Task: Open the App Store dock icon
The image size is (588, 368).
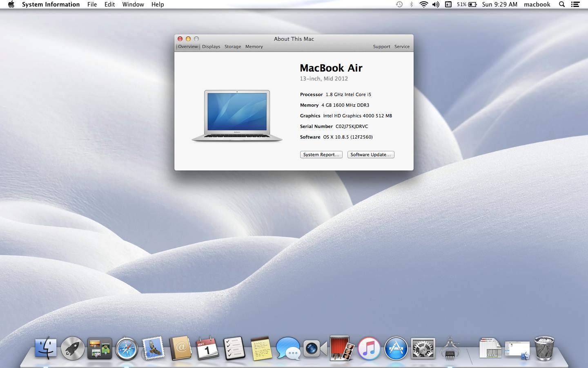Action: (396, 349)
